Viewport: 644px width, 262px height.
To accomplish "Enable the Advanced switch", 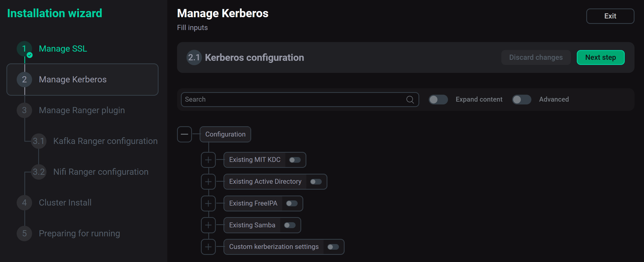I will [x=522, y=100].
